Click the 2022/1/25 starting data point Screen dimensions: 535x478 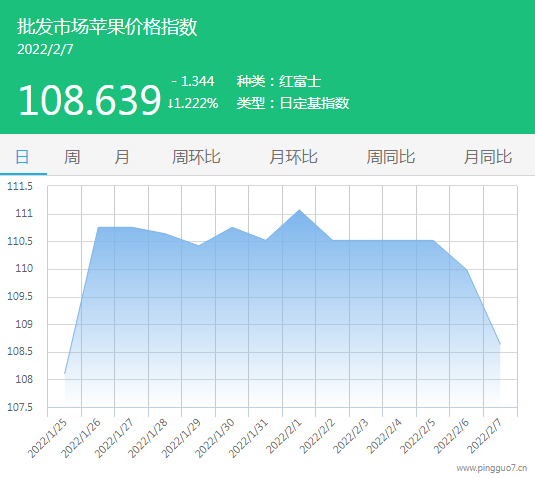click(x=64, y=374)
